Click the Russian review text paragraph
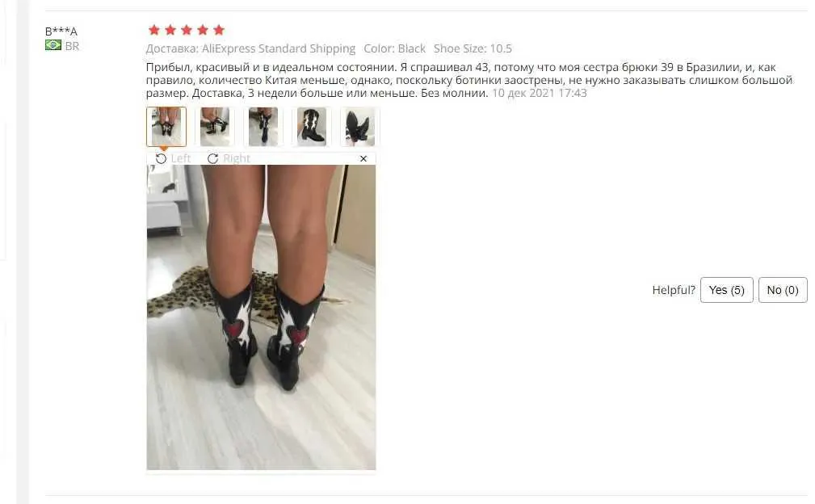This screenshot has width=815, height=504. 469,80
